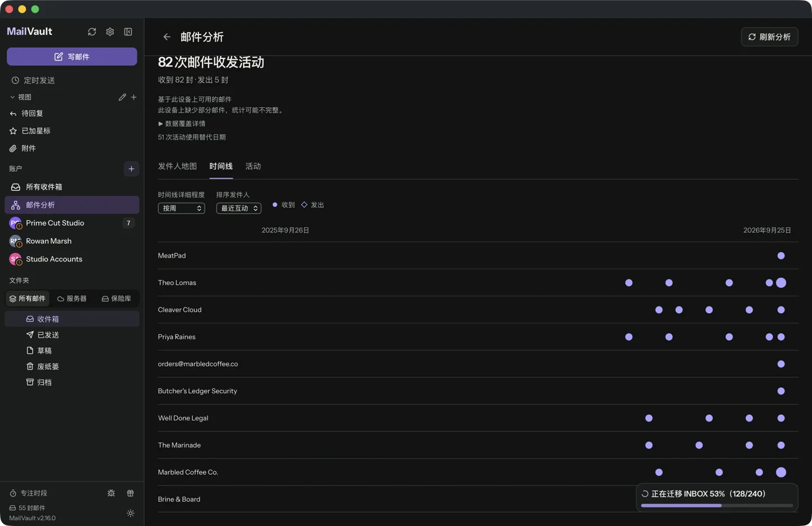The height and width of the screenshot is (526, 812).
Task: Select the 时间线 tab
Action: [221, 166]
